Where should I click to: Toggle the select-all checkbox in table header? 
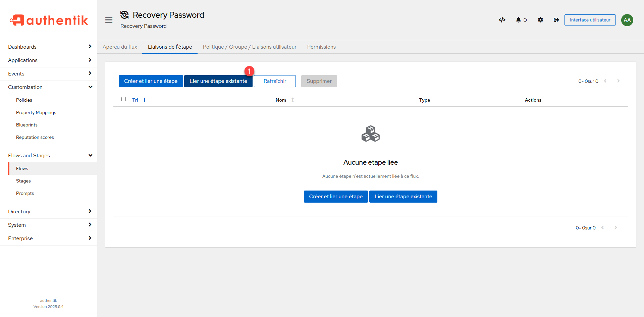coord(123,99)
